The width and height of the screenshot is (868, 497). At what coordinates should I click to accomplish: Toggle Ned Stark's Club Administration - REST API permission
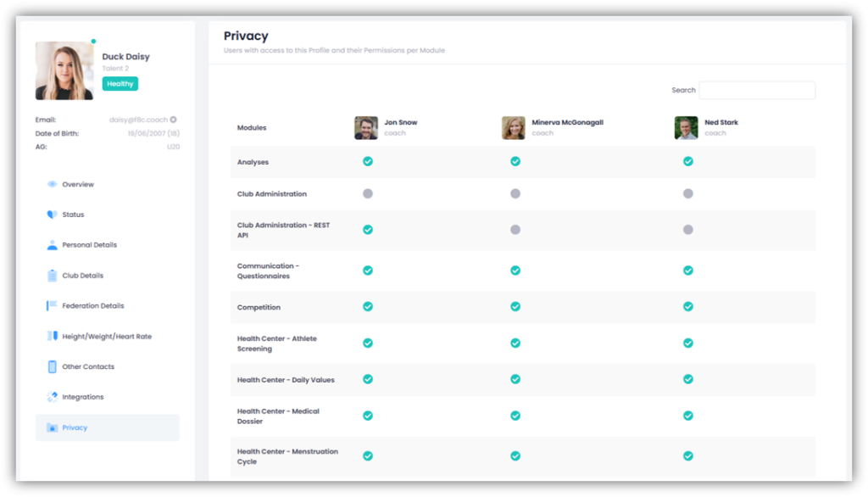pyautogui.click(x=688, y=230)
